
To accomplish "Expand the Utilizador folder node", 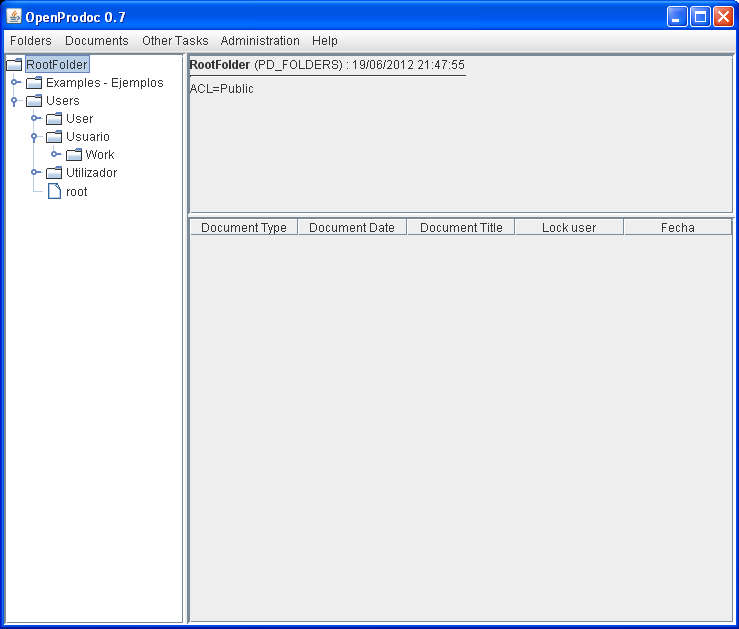I will tap(36, 172).
